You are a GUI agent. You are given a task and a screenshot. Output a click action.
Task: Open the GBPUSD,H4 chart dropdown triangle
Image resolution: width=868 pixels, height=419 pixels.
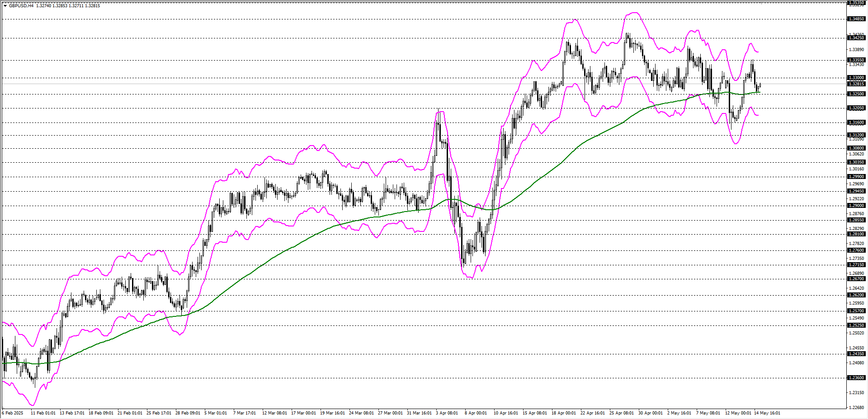tap(5, 6)
